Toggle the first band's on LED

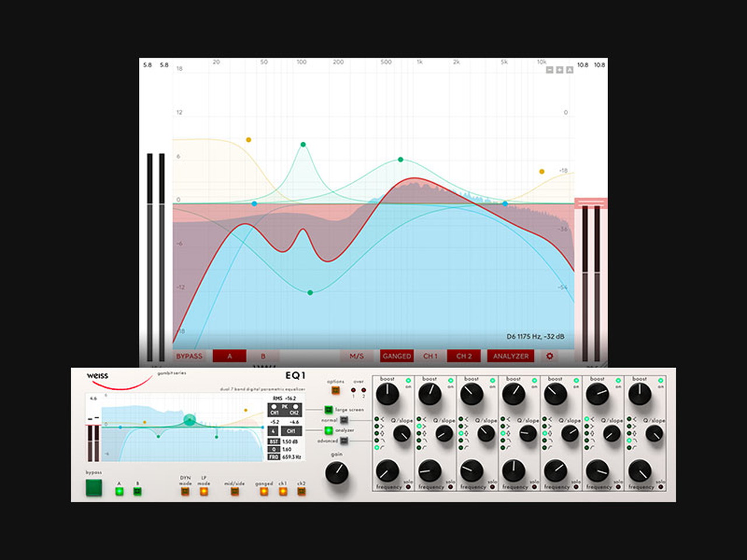(408, 380)
